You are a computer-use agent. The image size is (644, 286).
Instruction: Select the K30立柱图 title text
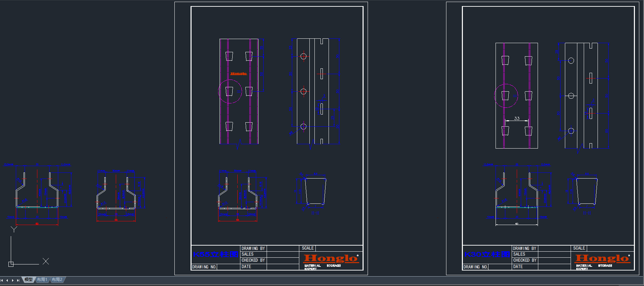click(x=487, y=254)
